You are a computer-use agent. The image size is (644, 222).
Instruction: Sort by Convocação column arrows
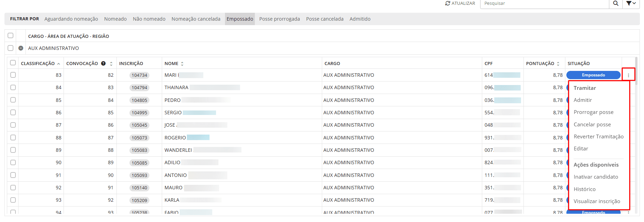(x=111, y=64)
